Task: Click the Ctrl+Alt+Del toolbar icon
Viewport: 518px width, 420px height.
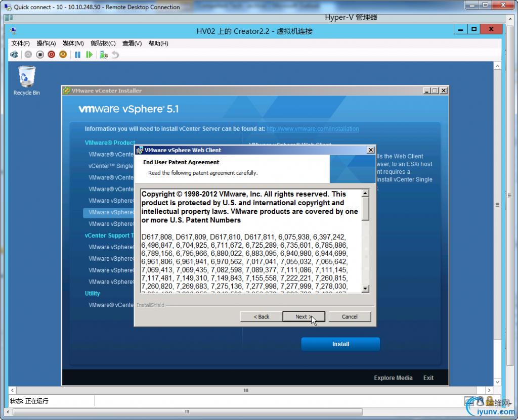Action: point(14,55)
